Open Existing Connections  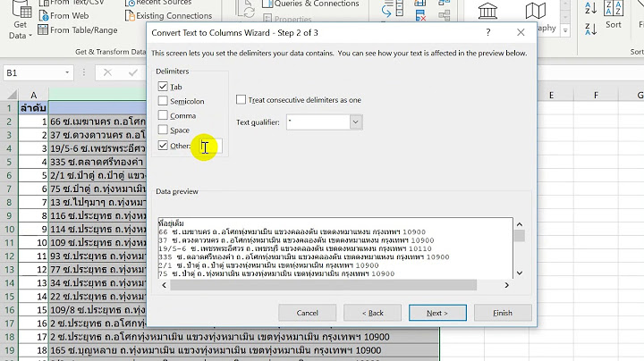pos(169,16)
